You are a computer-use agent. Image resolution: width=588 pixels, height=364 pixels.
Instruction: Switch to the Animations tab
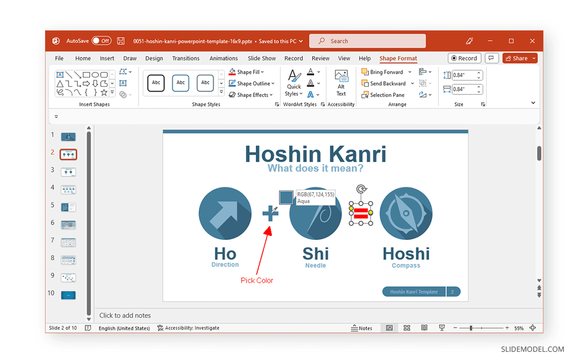click(223, 58)
